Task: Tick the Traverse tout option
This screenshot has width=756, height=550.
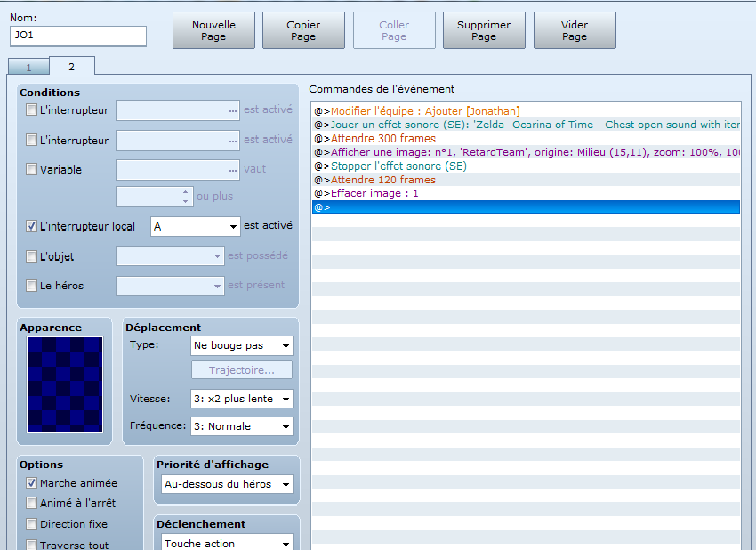Action: tap(31, 545)
